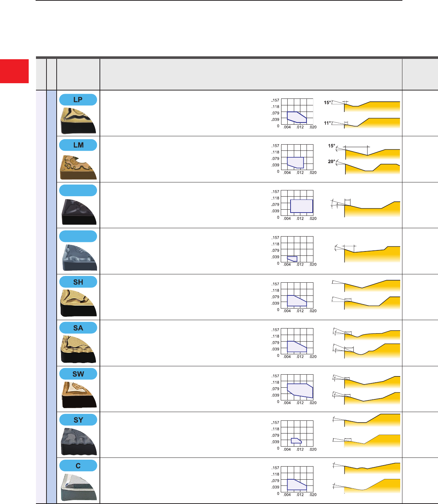Select the C chipbreaker label
The height and width of the screenshot is (504, 438).
click(x=78, y=465)
